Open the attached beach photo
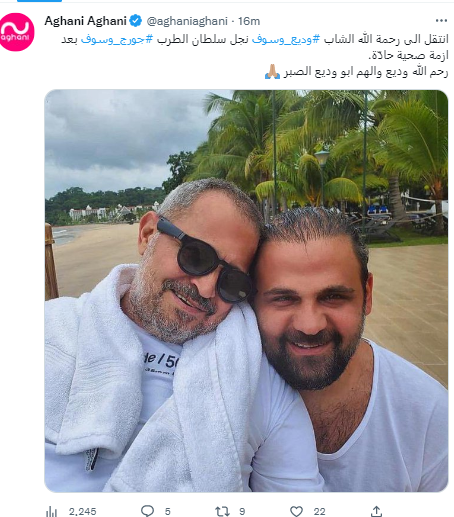454x517 pixels. pos(246,291)
